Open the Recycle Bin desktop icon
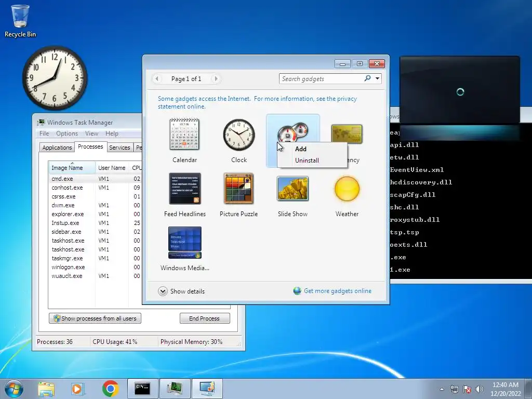Image resolution: width=532 pixels, height=399 pixels. click(20, 21)
